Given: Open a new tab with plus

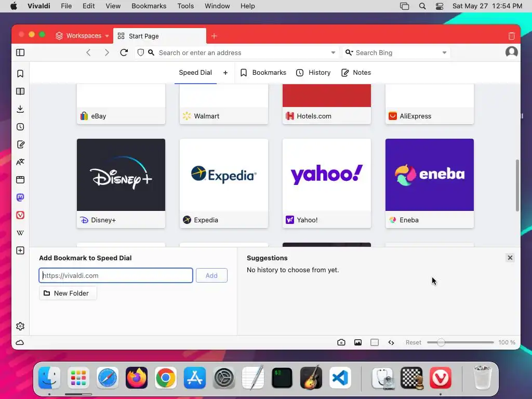Looking at the screenshot, I should [x=214, y=36].
